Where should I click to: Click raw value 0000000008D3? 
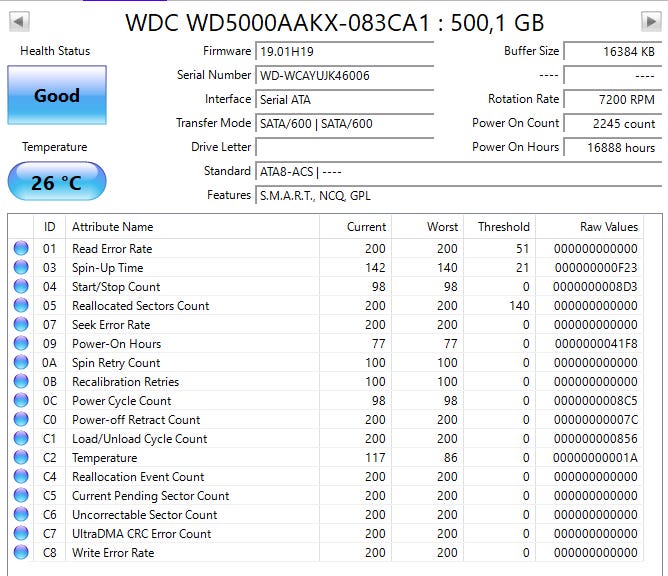[595, 287]
